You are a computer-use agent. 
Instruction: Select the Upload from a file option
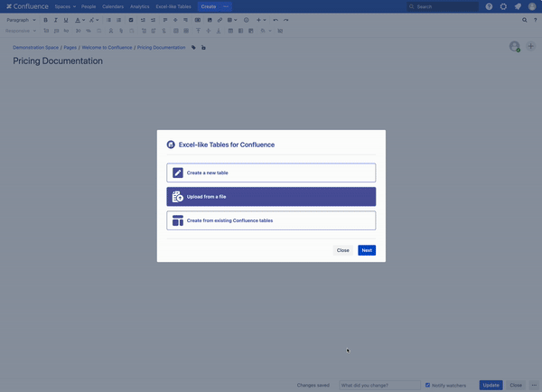tap(271, 197)
